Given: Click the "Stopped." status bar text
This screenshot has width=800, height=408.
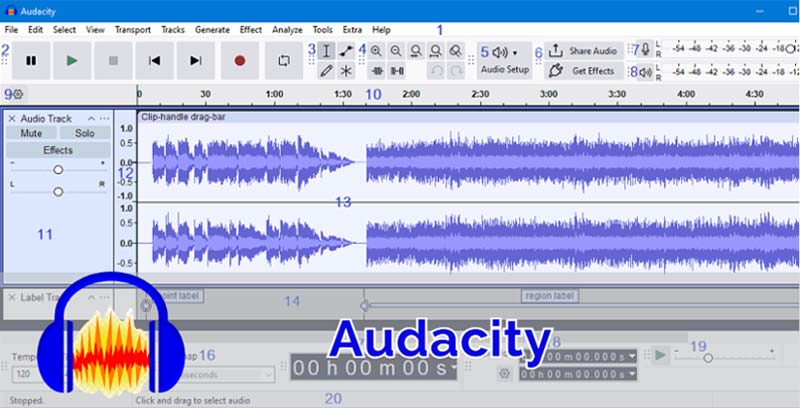Looking at the screenshot, I should tap(27, 400).
